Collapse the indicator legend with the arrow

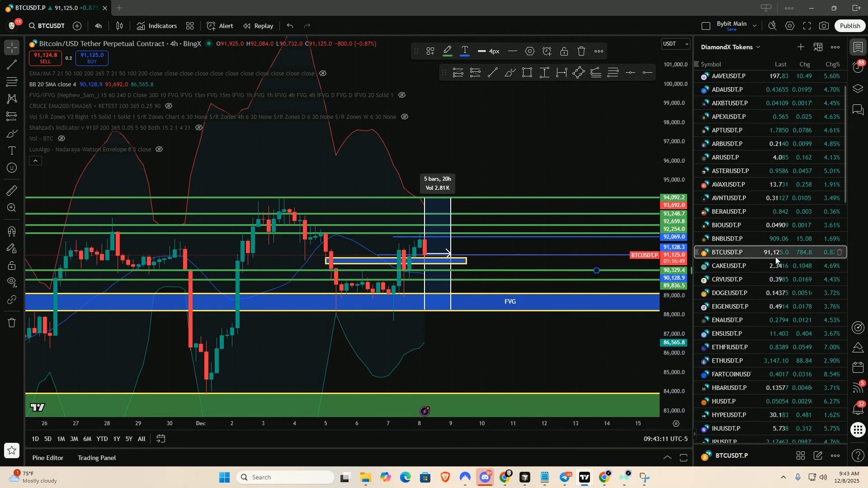pos(35,160)
